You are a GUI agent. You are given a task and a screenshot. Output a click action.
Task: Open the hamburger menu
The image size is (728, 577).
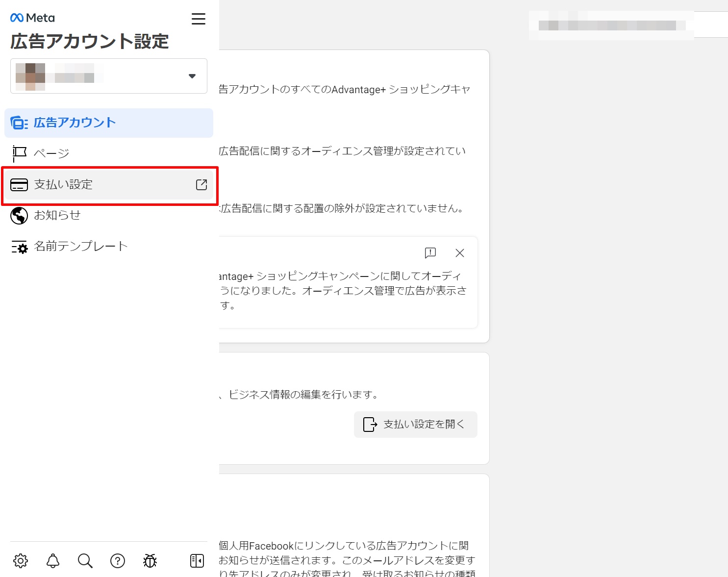(198, 19)
